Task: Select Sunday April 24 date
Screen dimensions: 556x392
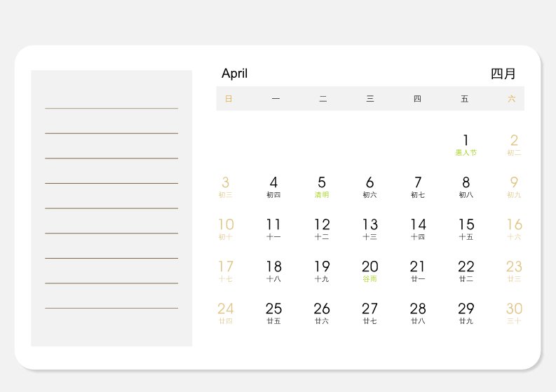Action: pyautogui.click(x=226, y=313)
